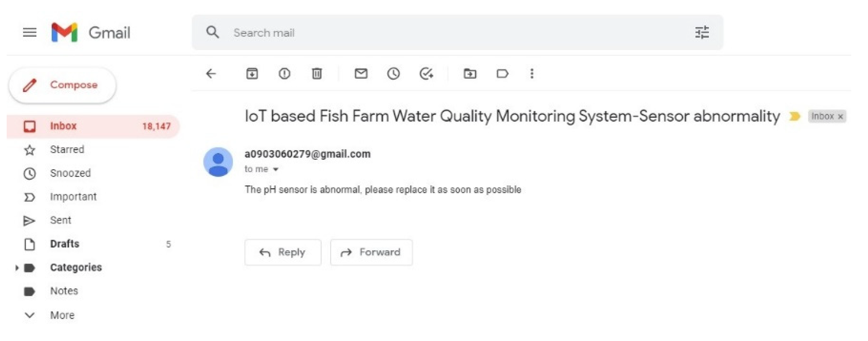Snooze this email using clock icon
This screenshot has width=868, height=341.
tap(393, 74)
